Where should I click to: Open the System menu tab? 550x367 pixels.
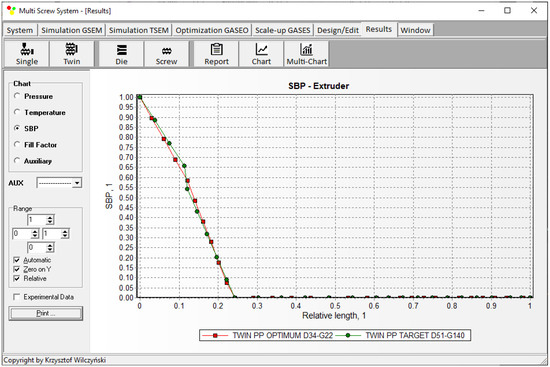click(x=20, y=30)
